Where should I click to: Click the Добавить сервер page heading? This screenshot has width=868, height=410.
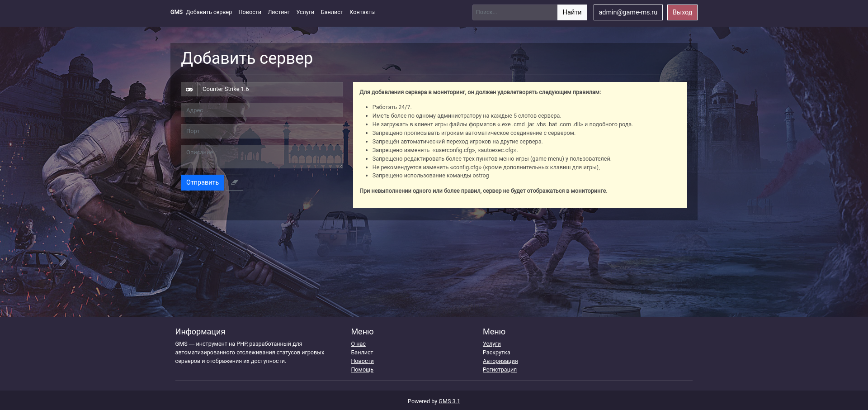(247, 58)
